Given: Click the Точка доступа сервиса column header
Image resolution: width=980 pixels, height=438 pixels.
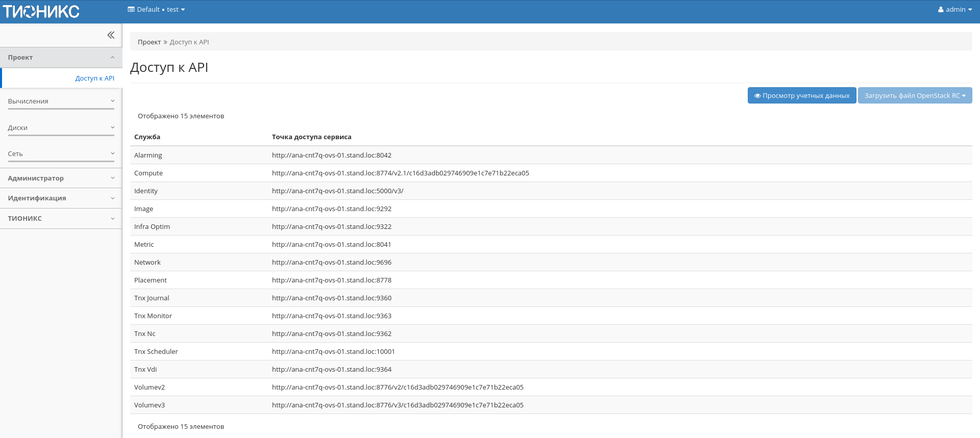Looking at the screenshot, I should [x=311, y=137].
